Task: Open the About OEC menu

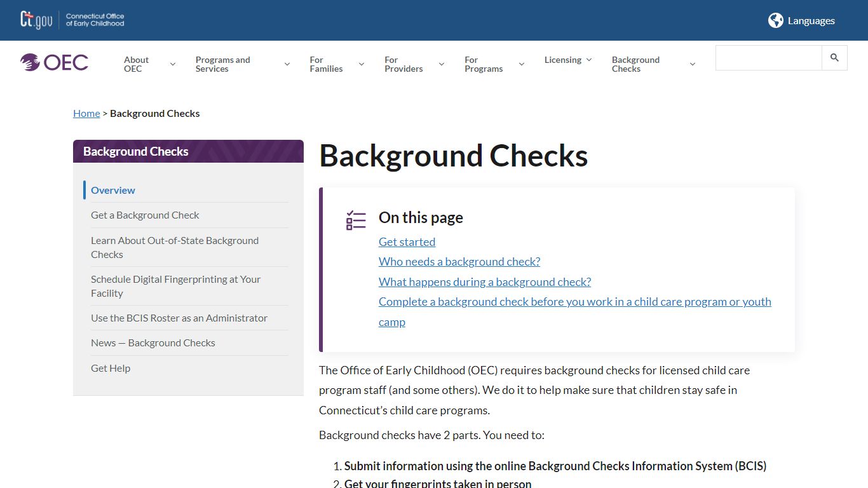Action: click(x=136, y=64)
